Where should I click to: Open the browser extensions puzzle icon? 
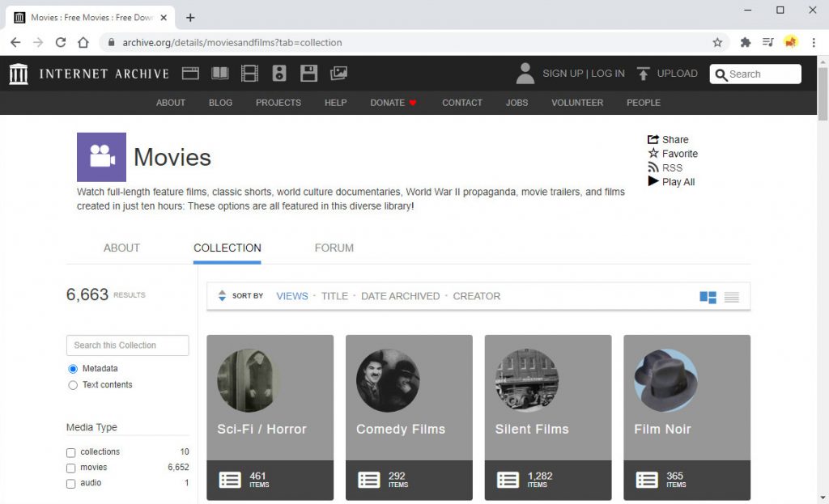pos(746,42)
